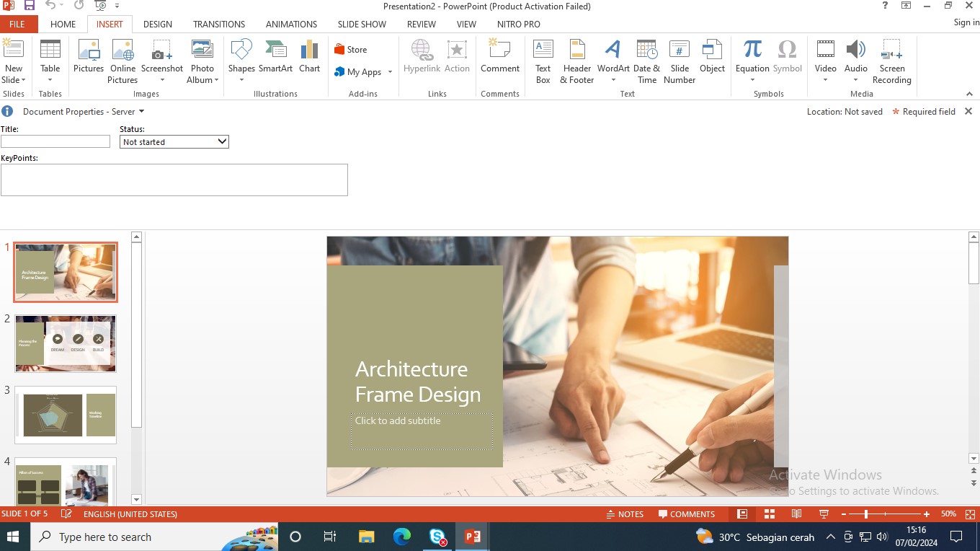
Task: Open the SmartArt gallery
Action: point(275,58)
